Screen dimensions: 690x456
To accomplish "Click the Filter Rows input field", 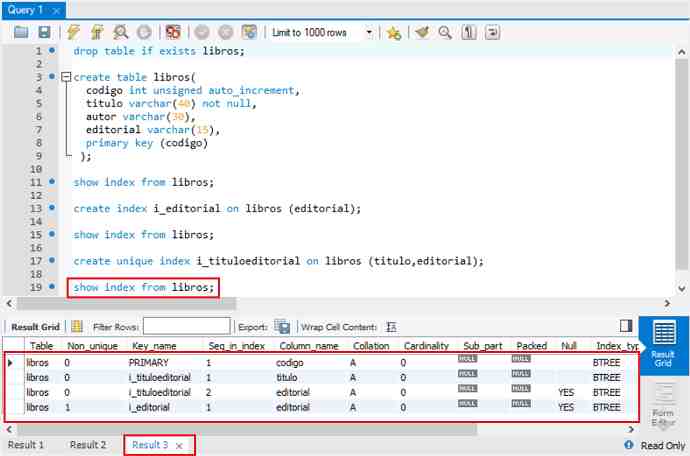I will 186,327.
